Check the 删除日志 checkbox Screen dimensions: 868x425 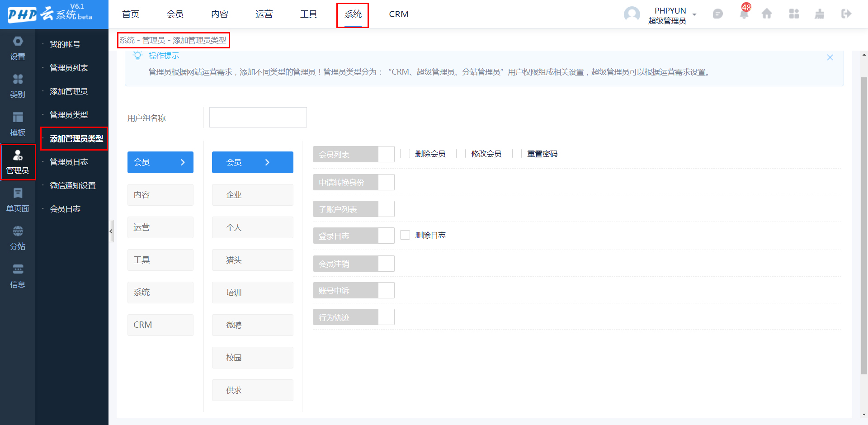[x=405, y=235]
